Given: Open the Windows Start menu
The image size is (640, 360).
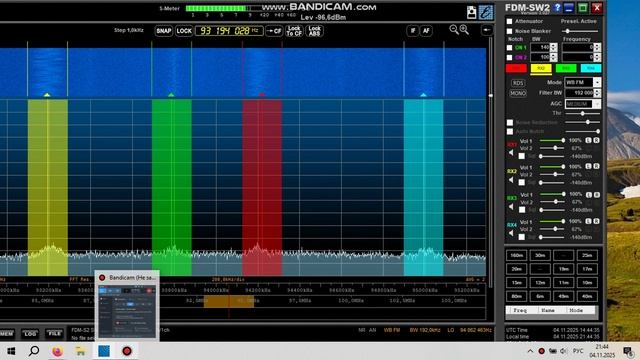Looking at the screenshot, I should pyautogui.click(x=11, y=351).
